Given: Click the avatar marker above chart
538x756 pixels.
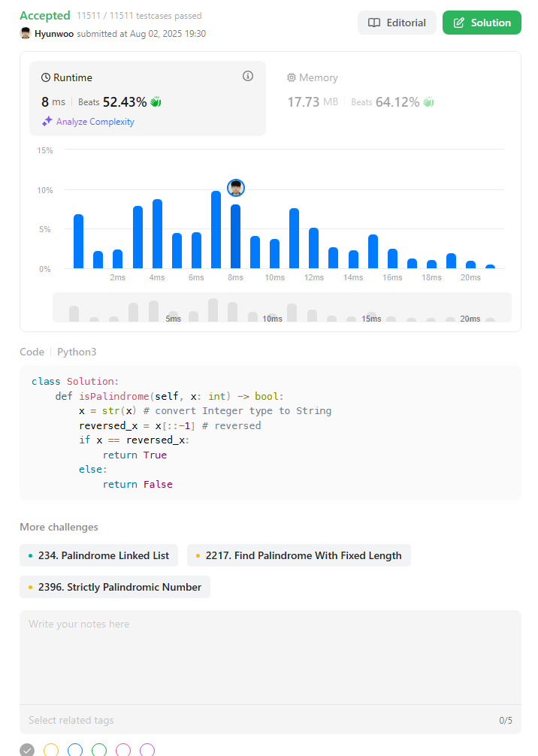Looking at the screenshot, I should click(236, 188).
